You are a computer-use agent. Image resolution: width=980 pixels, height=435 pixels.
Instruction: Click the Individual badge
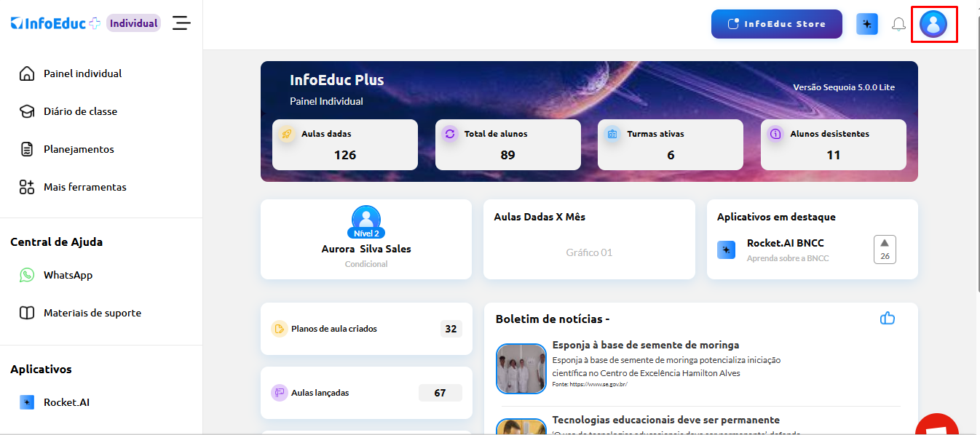click(x=134, y=23)
